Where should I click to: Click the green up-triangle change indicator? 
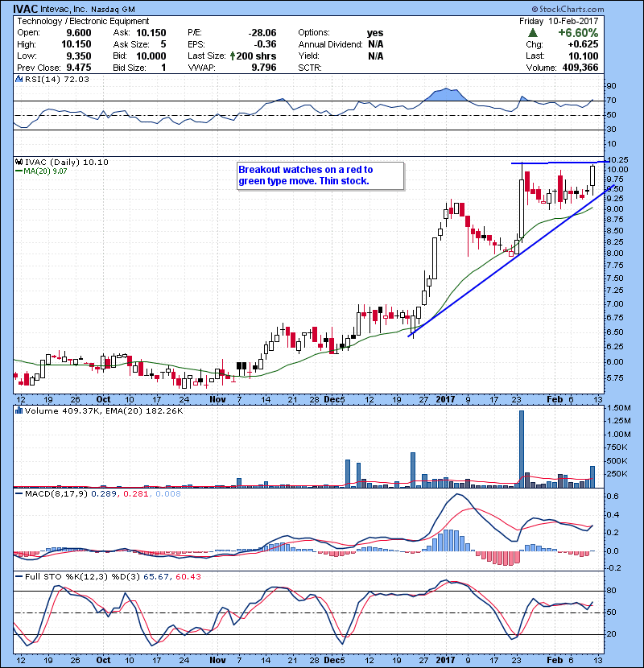[x=532, y=33]
